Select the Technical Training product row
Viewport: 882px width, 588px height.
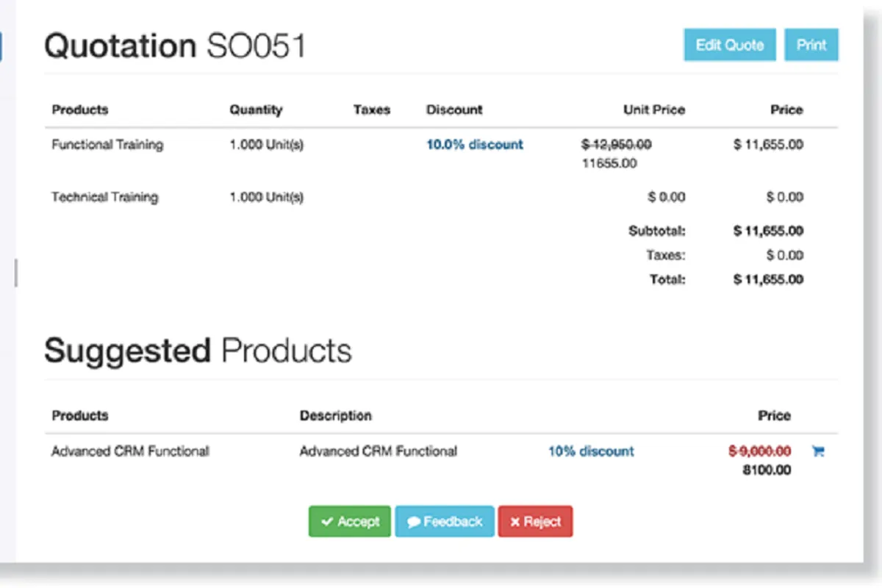[x=104, y=197]
